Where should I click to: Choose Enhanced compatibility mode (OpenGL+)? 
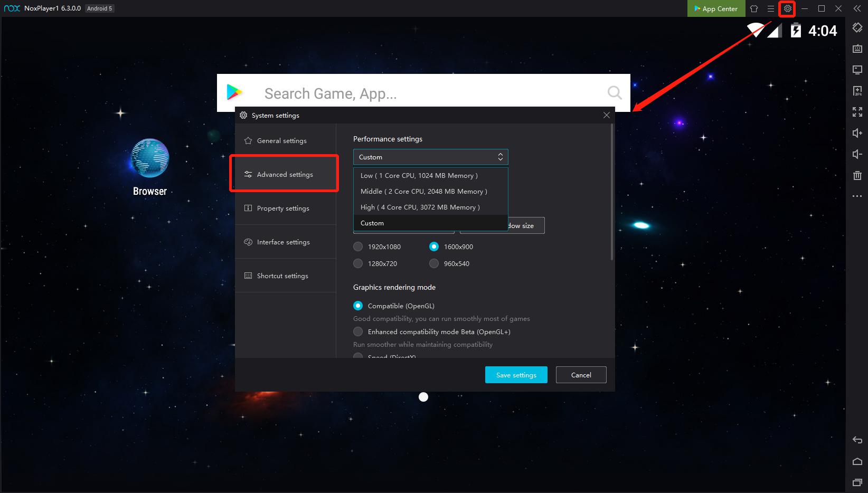(358, 331)
